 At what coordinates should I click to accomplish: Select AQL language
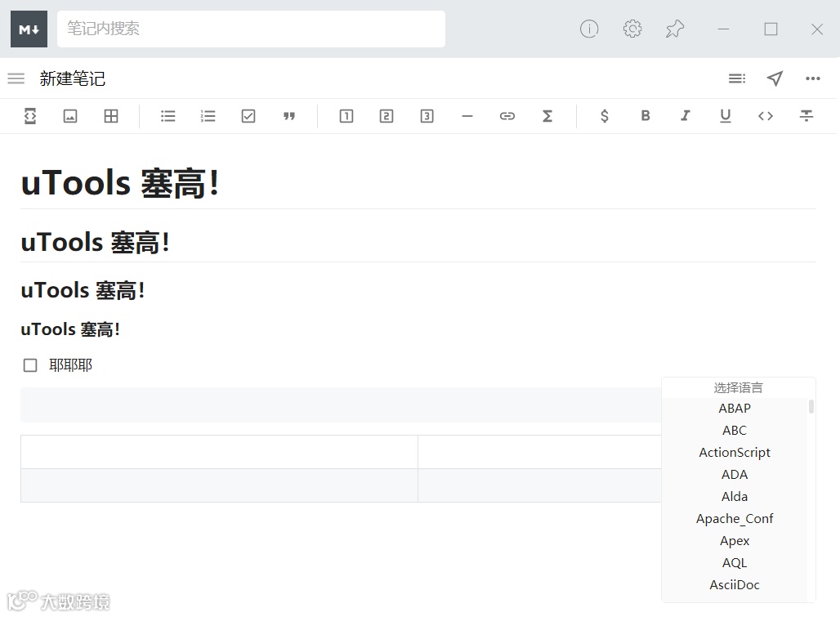[735, 563]
